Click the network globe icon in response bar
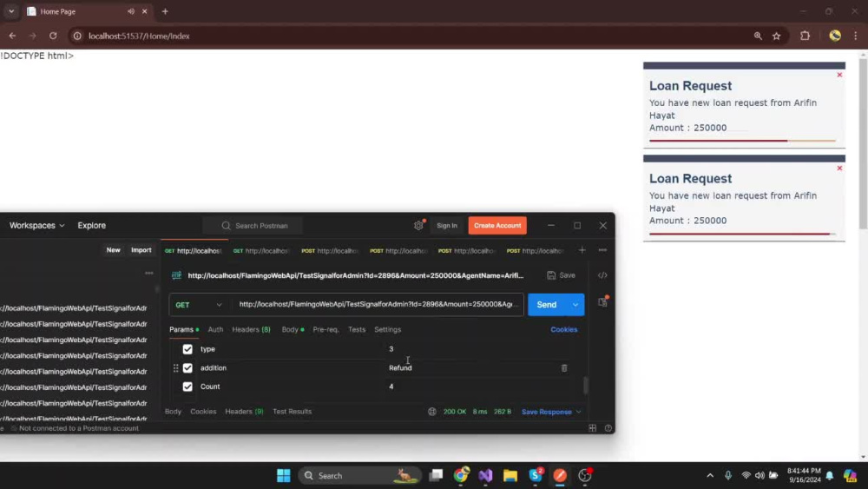This screenshot has height=489, width=868. (x=431, y=412)
